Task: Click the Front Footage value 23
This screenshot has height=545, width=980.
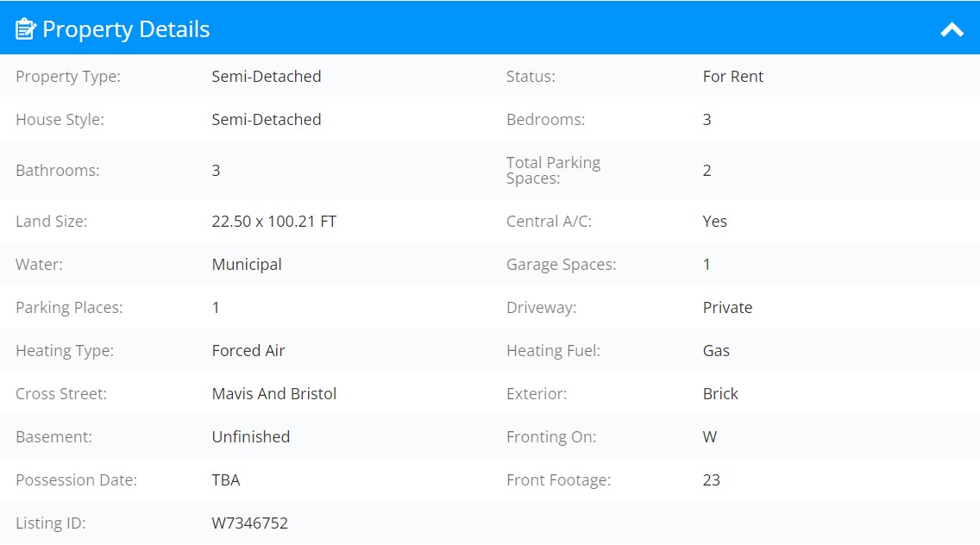Action: [x=712, y=480]
